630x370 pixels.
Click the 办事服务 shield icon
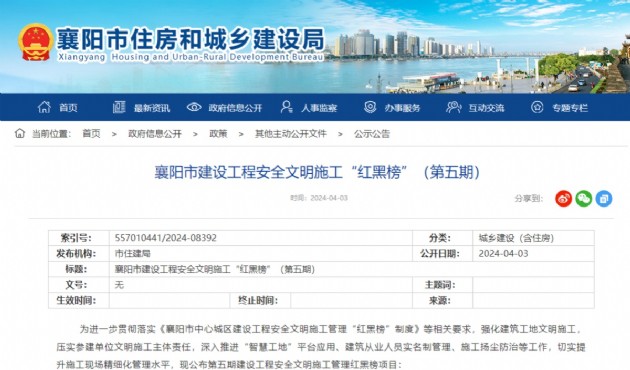(x=370, y=107)
